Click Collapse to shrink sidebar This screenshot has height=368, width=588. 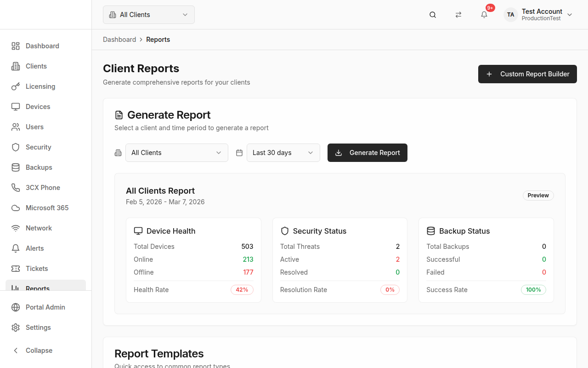click(46, 351)
